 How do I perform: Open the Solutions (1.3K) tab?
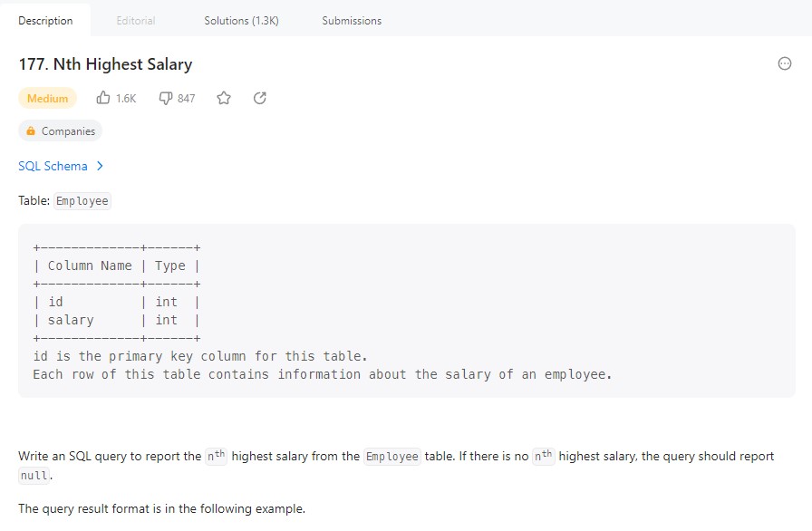coord(241,20)
